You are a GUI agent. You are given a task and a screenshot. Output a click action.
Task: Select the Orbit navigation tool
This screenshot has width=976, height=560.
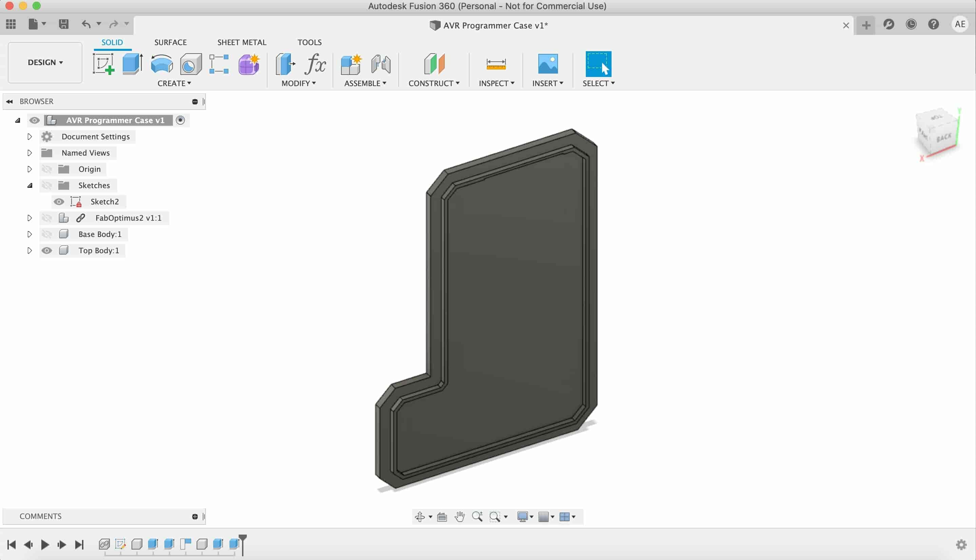(x=420, y=517)
